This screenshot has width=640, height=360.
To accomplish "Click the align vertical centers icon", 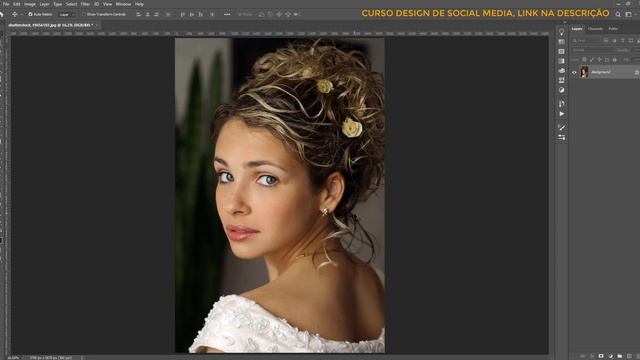I will click(x=192, y=14).
